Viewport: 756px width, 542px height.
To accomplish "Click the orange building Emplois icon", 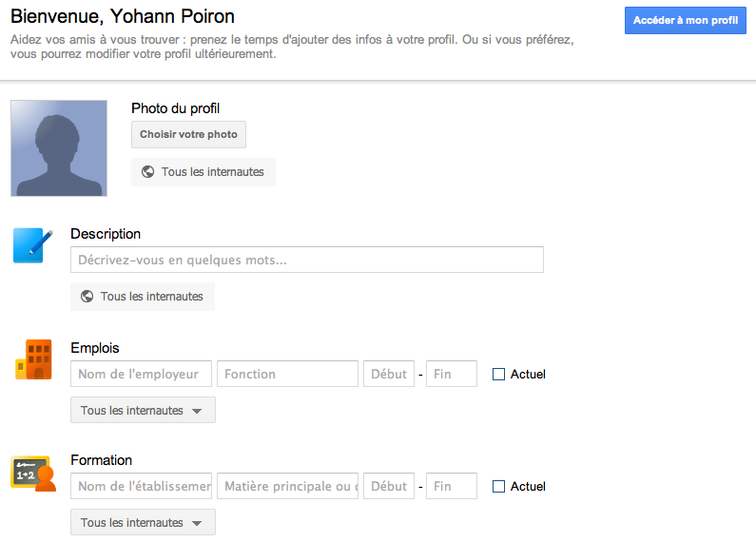I will [x=34, y=359].
